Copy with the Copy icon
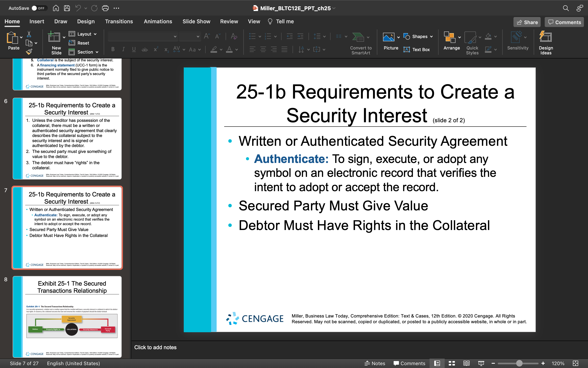 click(x=29, y=43)
